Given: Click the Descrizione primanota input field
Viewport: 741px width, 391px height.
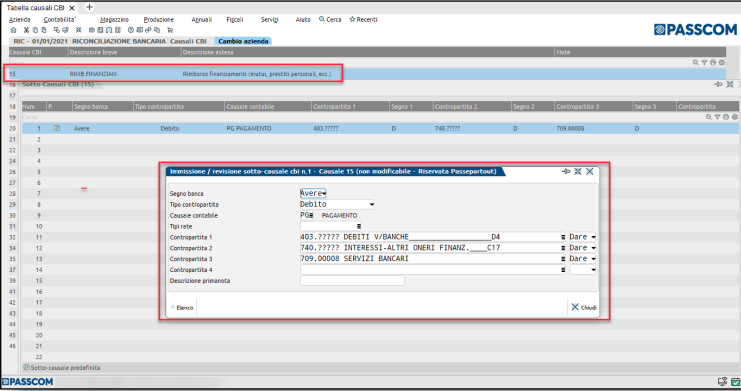Looking at the screenshot, I should click(x=352, y=280).
